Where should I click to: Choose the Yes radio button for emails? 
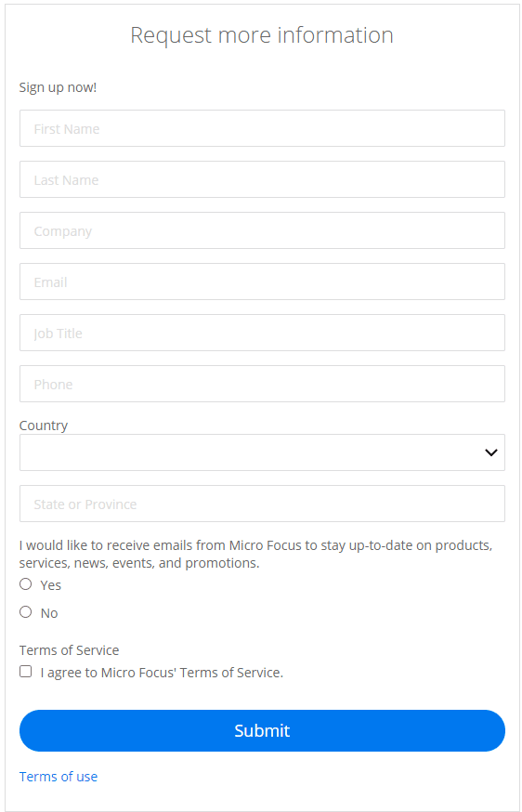coord(25,584)
